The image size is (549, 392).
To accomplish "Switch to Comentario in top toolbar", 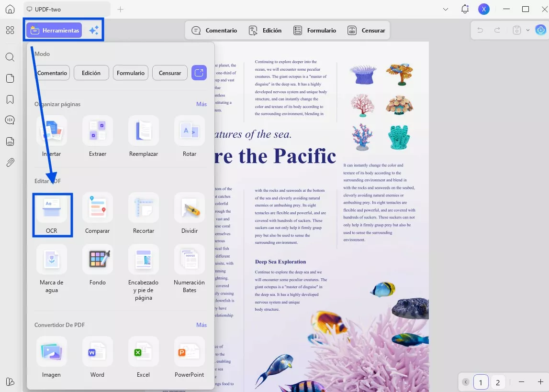I will click(x=214, y=31).
